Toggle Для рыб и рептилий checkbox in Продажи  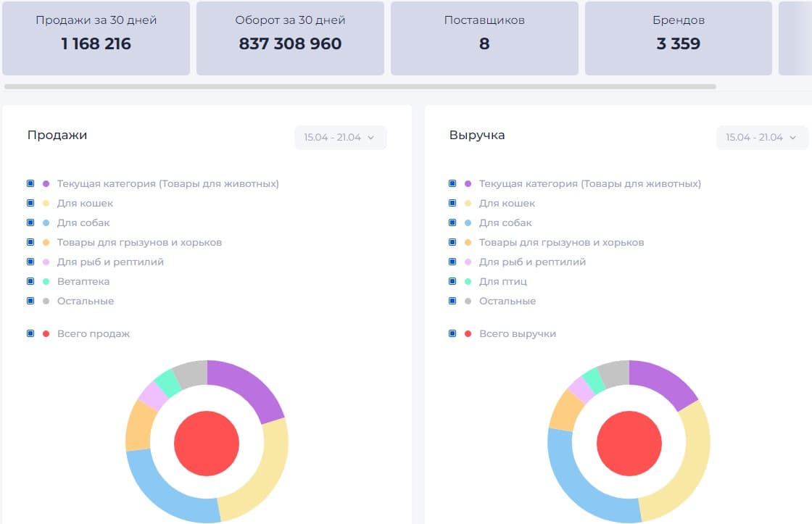[30, 262]
